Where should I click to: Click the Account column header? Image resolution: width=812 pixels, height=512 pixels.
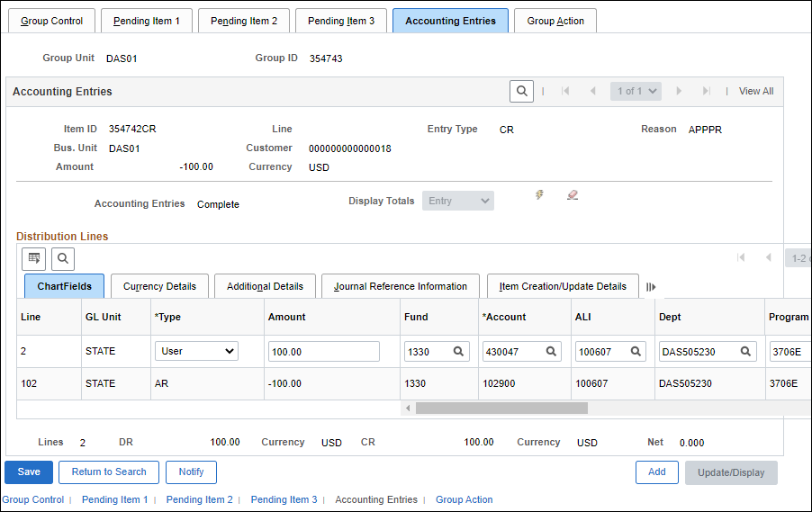point(504,317)
